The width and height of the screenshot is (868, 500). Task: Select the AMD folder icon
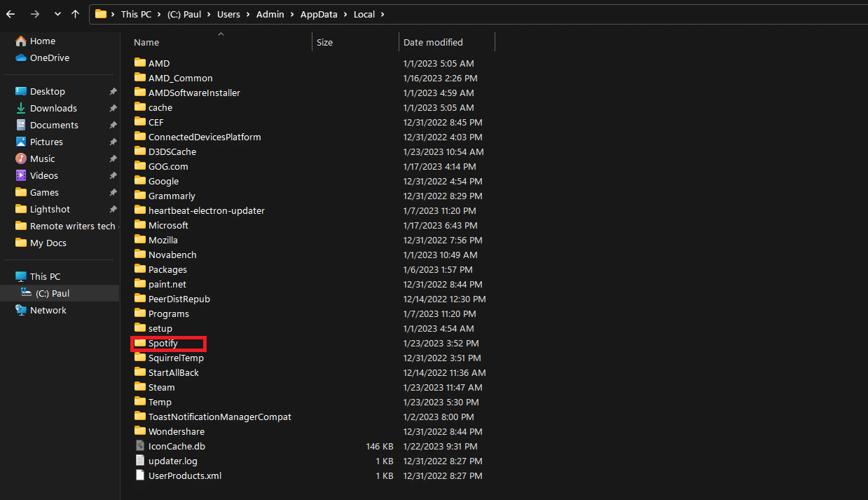point(140,63)
